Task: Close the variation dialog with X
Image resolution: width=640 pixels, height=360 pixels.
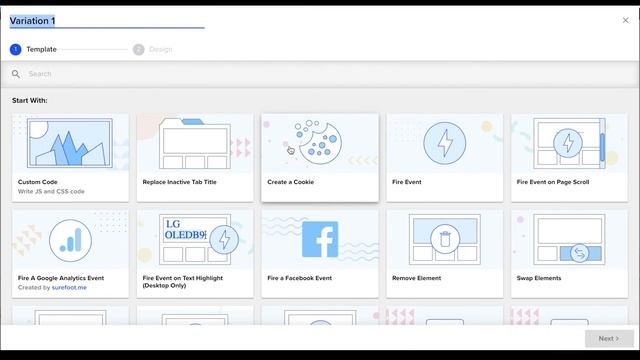Action: pos(625,20)
